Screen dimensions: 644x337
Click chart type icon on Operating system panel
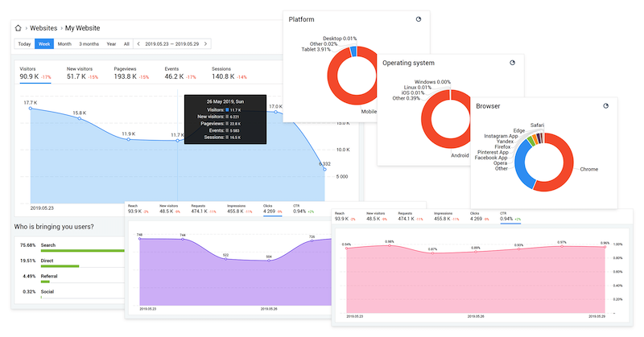pyautogui.click(x=513, y=62)
